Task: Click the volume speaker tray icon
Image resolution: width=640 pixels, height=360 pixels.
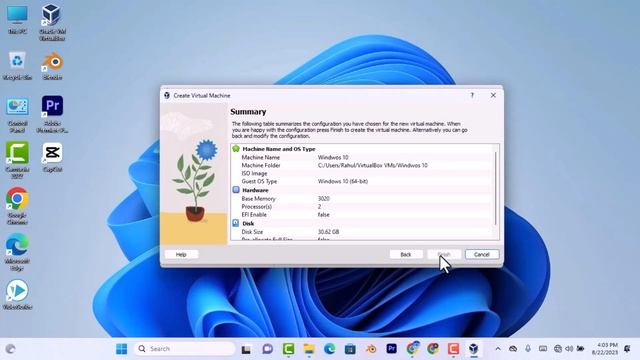Action: pos(569,349)
